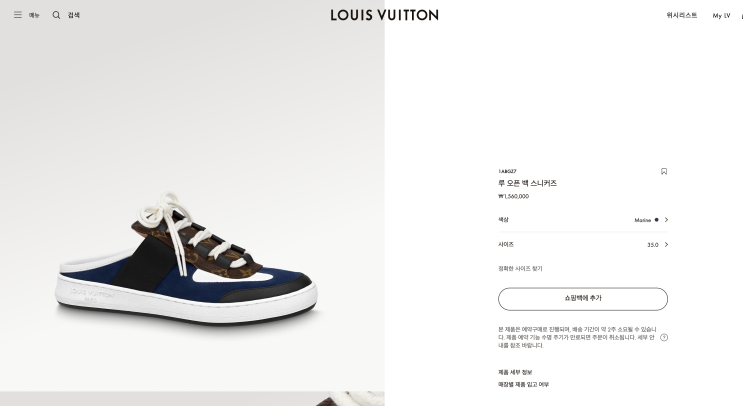Click 쇼핑백에 추가 button
This screenshot has height=406, width=743.
tap(583, 298)
